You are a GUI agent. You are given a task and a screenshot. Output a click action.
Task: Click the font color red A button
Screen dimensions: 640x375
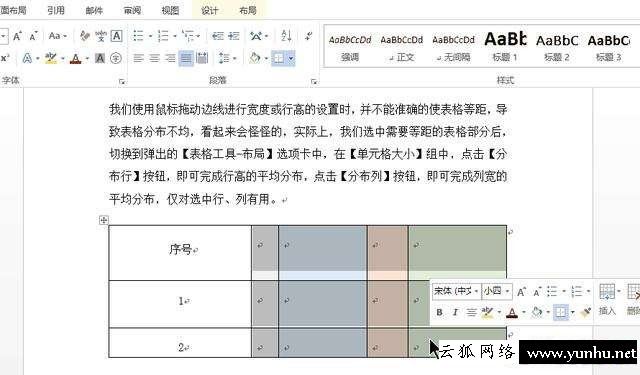(76, 58)
